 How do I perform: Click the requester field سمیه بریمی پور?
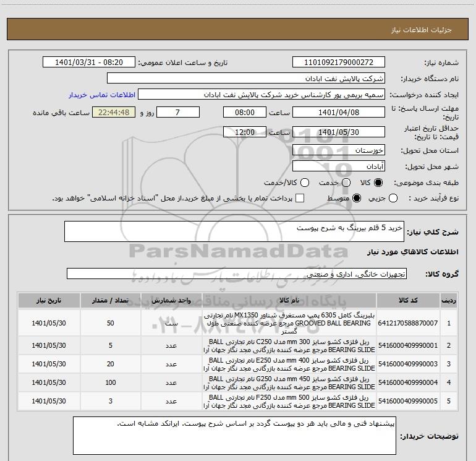261,95
